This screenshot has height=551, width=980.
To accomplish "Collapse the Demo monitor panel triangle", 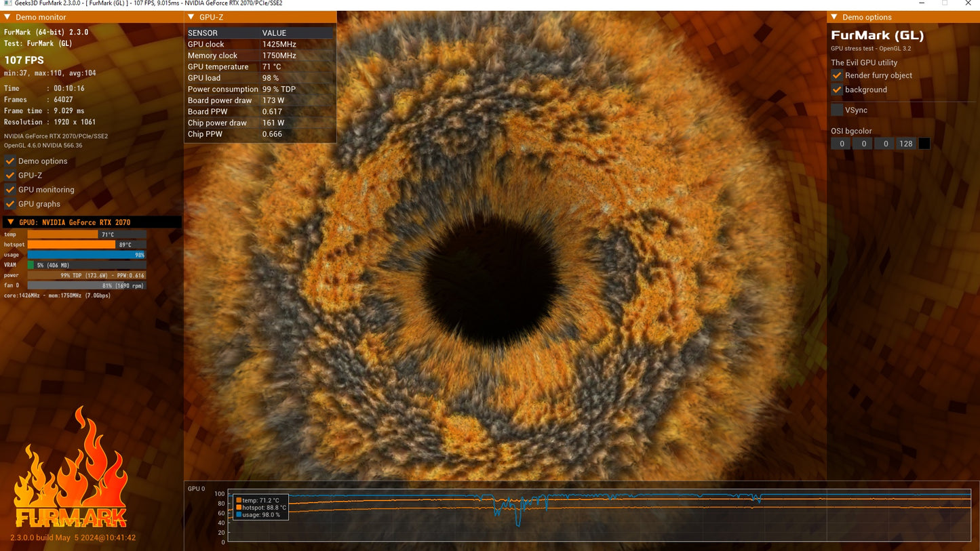I will tap(9, 17).
